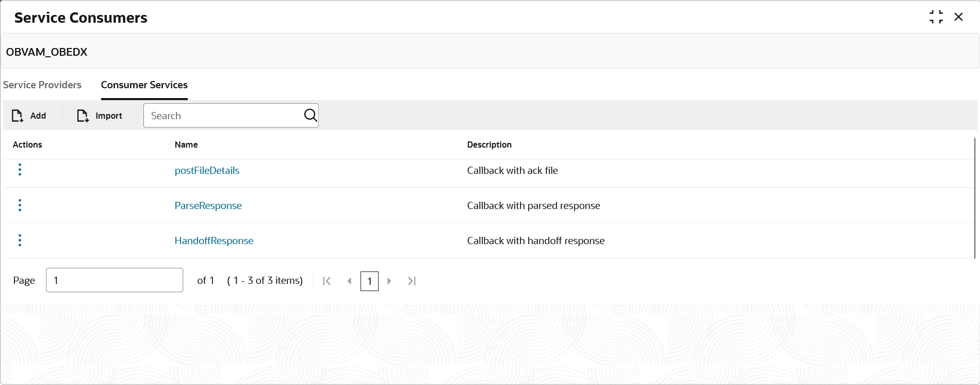
Task: Go to first page arrow icon
Action: tap(326, 281)
